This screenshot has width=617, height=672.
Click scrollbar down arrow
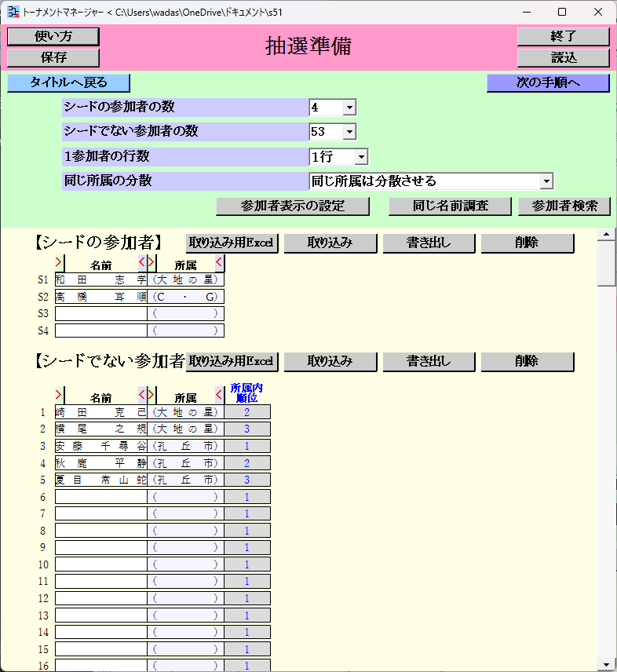pos(606,665)
